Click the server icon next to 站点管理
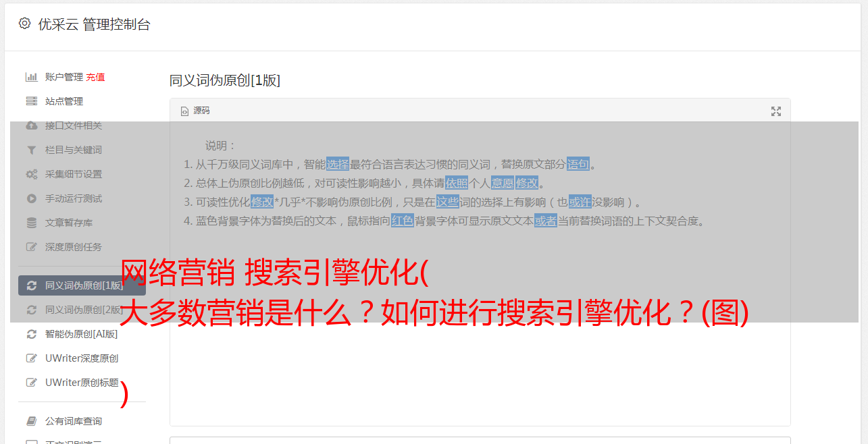This screenshot has width=868, height=444. [31, 101]
